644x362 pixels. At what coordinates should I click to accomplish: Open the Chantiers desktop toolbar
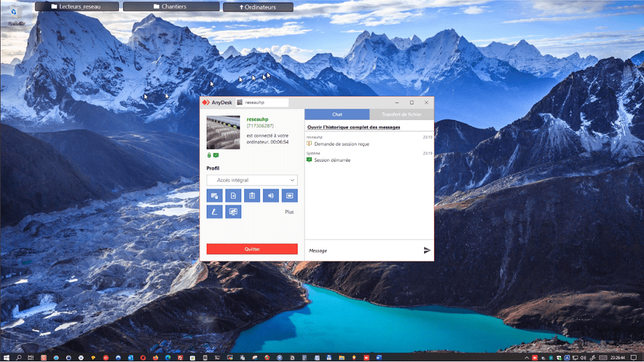[171, 7]
